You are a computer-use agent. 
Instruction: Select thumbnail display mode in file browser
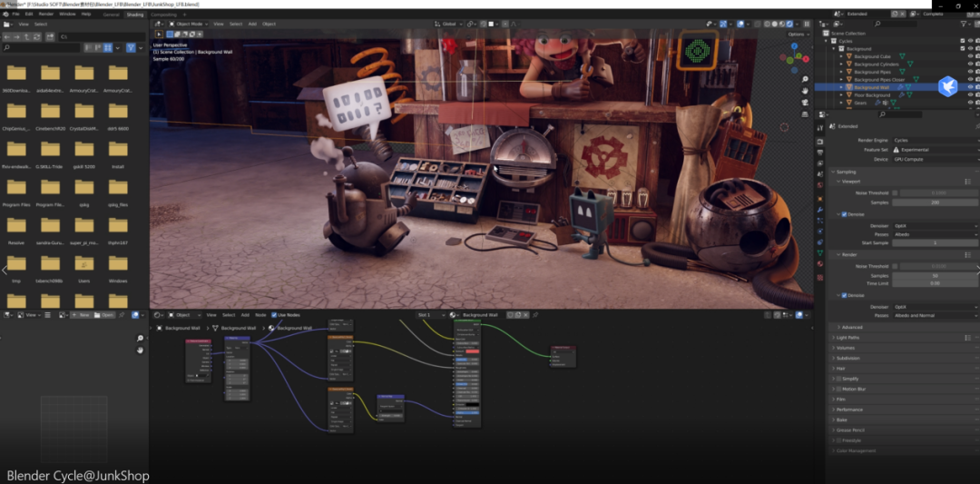(108, 47)
